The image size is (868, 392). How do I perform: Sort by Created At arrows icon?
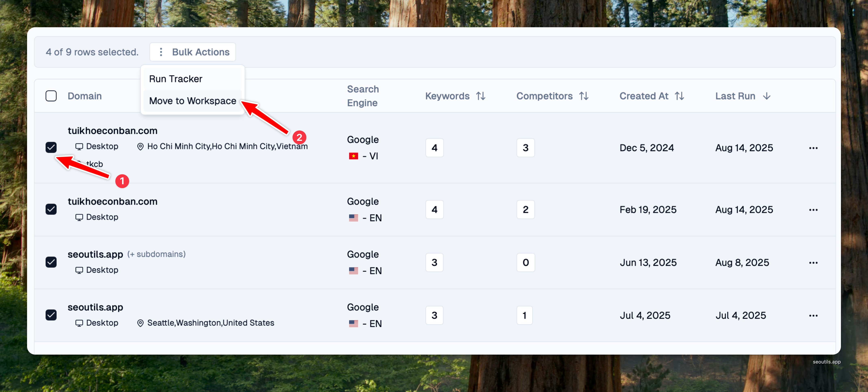[x=679, y=96]
